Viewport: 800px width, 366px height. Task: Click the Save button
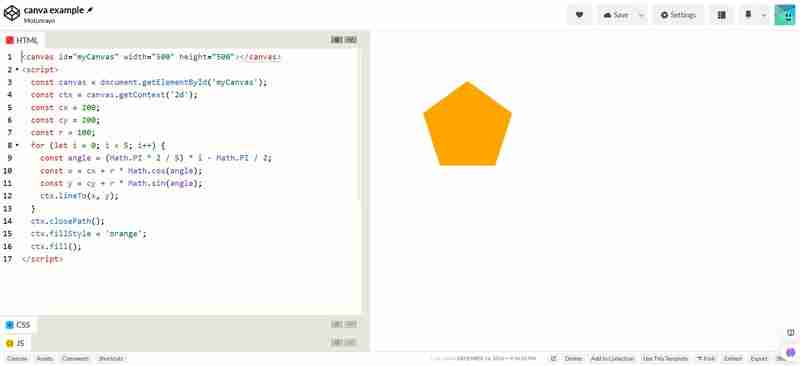tap(616, 15)
